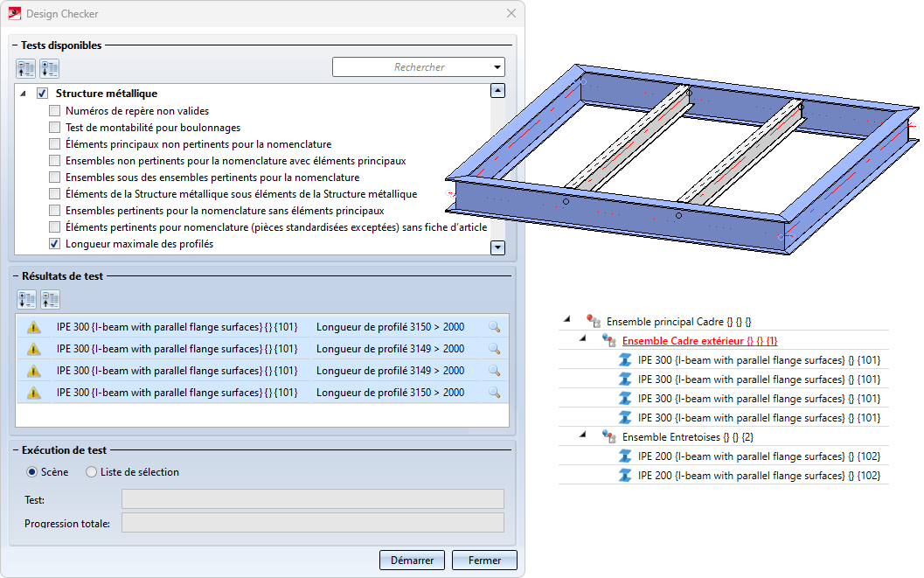Collapse the Ensemble Cadre extérieur node

(583, 338)
